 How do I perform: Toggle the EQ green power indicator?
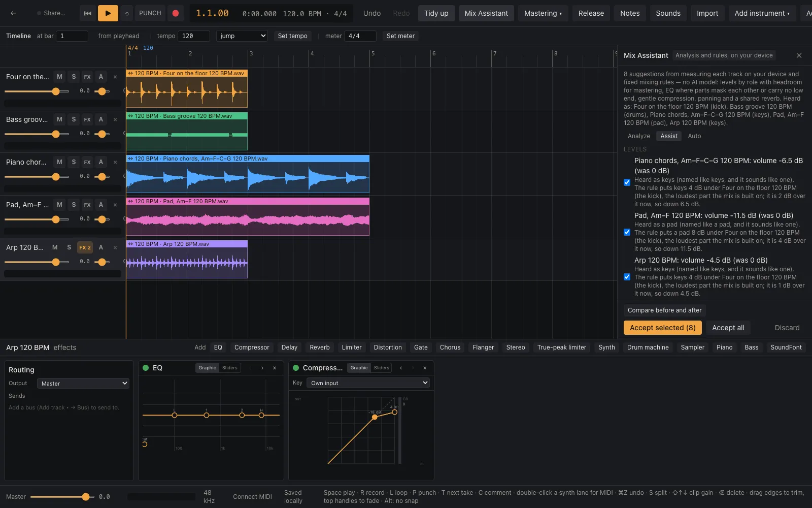[146, 368]
